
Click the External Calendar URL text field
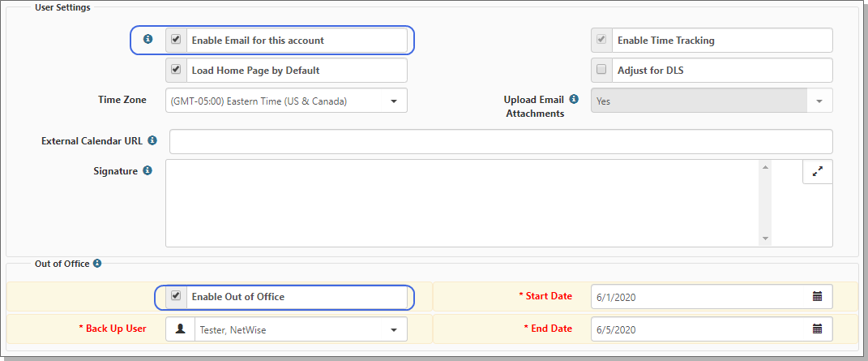[500, 141]
